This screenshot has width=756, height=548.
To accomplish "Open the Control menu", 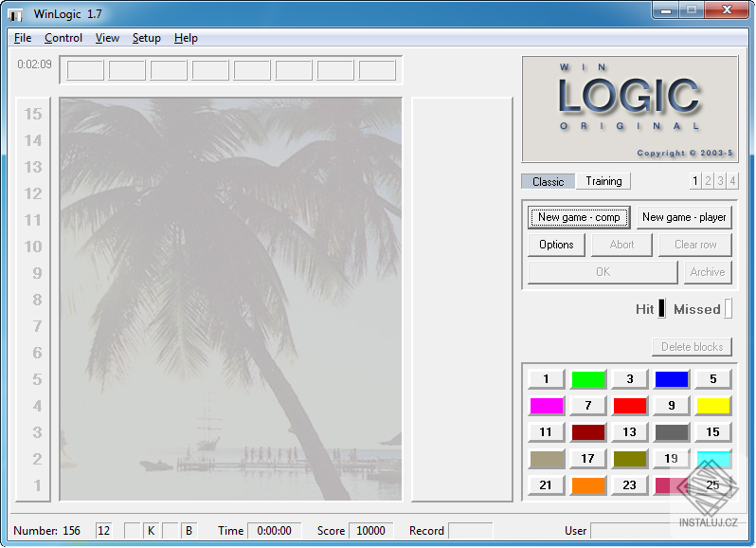I will coord(63,38).
